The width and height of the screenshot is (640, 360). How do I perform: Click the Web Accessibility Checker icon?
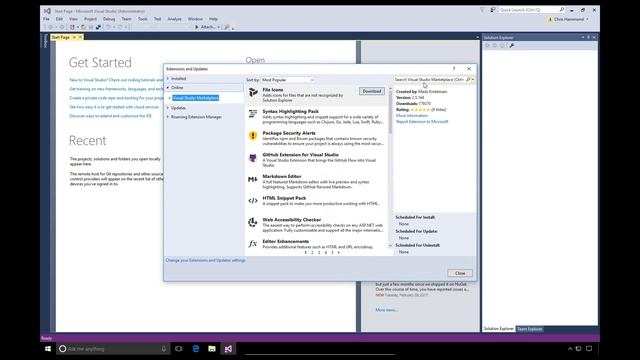pyautogui.click(x=253, y=222)
